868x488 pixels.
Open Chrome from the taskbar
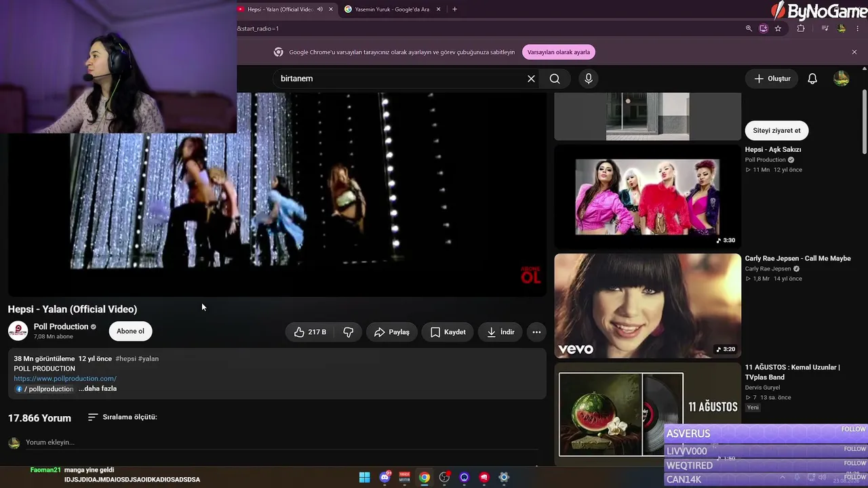click(425, 477)
